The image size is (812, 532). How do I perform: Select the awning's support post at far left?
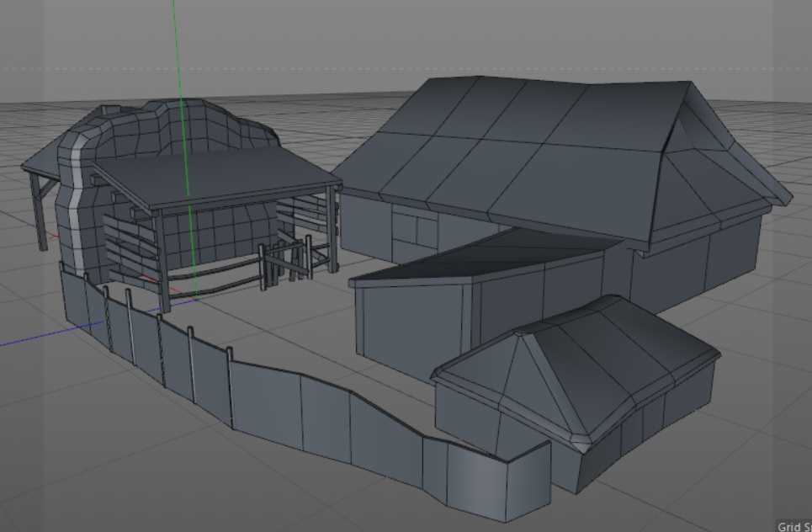(x=39, y=211)
